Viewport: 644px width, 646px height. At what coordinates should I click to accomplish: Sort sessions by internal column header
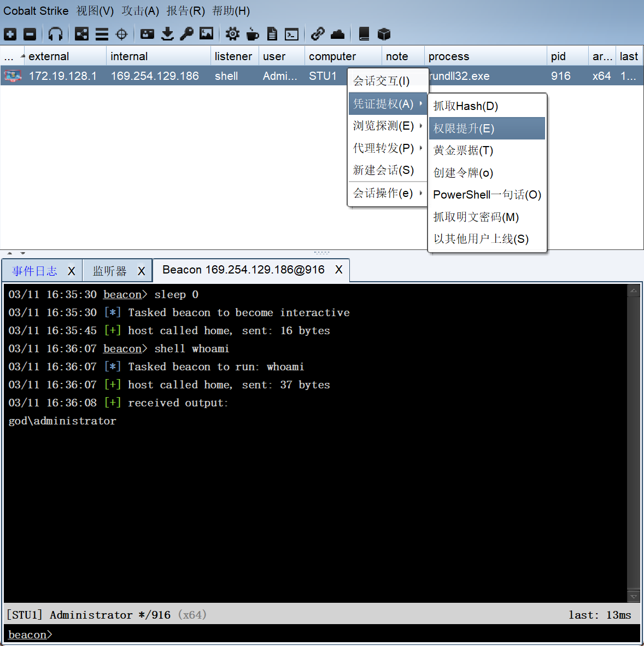(x=159, y=56)
